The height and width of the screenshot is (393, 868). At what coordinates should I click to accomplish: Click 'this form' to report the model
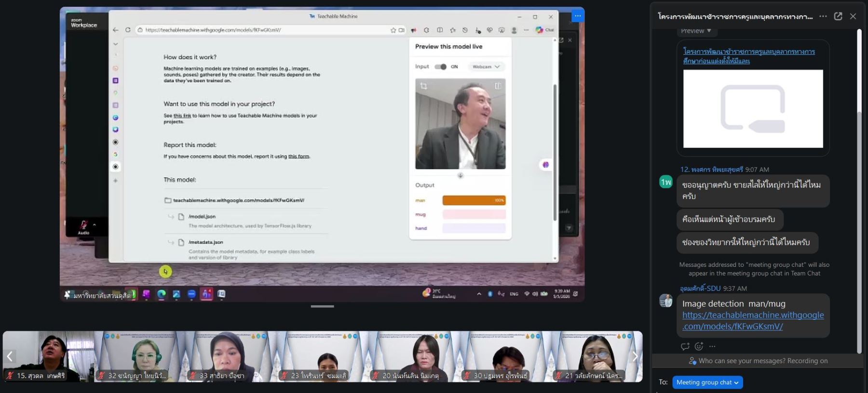(298, 157)
